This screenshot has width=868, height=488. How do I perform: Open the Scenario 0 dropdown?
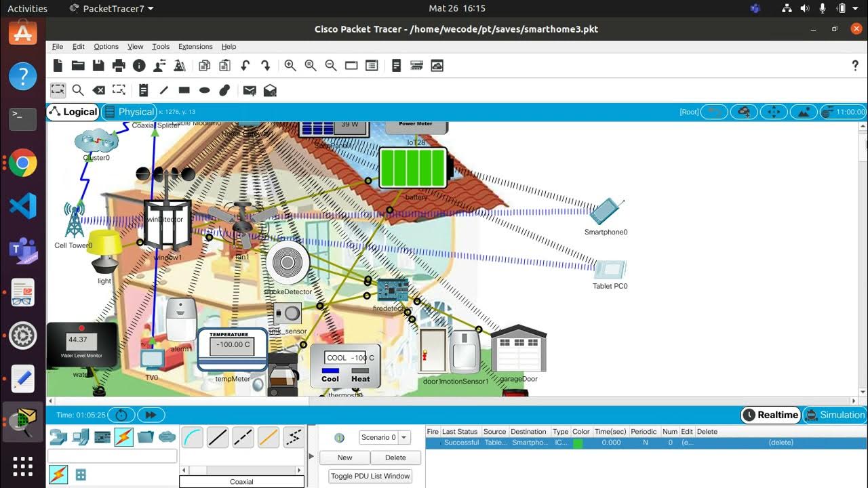(x=384, y=437)
